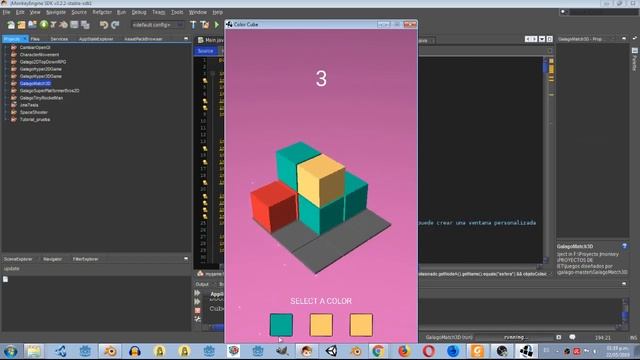Screen dimensions: 640x360
Task: Select the GalagoMatch3D project
Action: pos(35,83)
